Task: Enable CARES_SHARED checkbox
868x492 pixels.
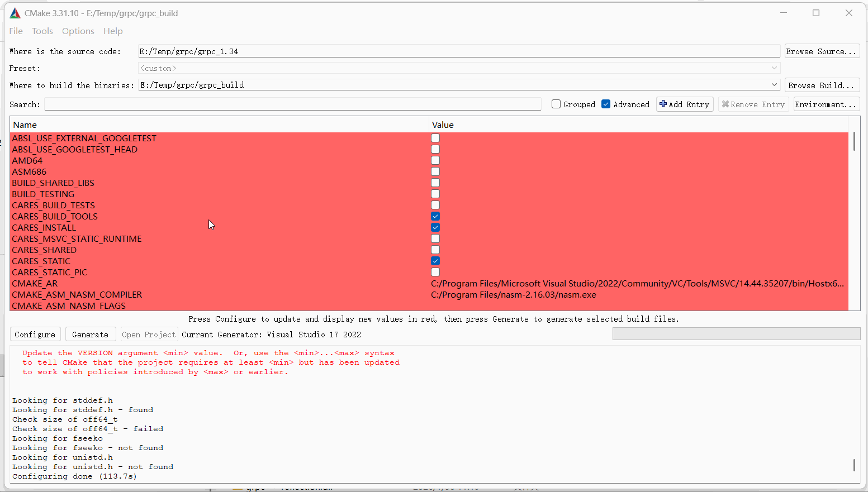Action: [x=435, y=250]
